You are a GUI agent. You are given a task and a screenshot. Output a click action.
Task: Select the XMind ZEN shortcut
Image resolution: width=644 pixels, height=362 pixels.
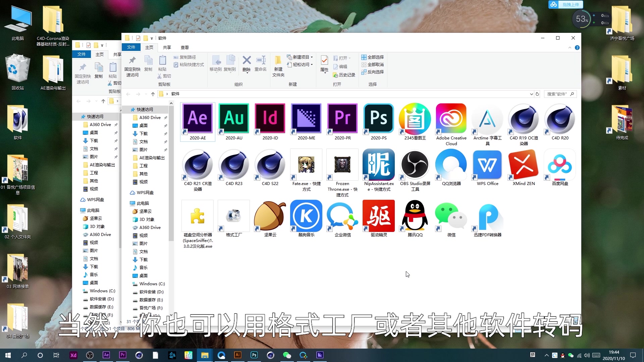[524, 168]
